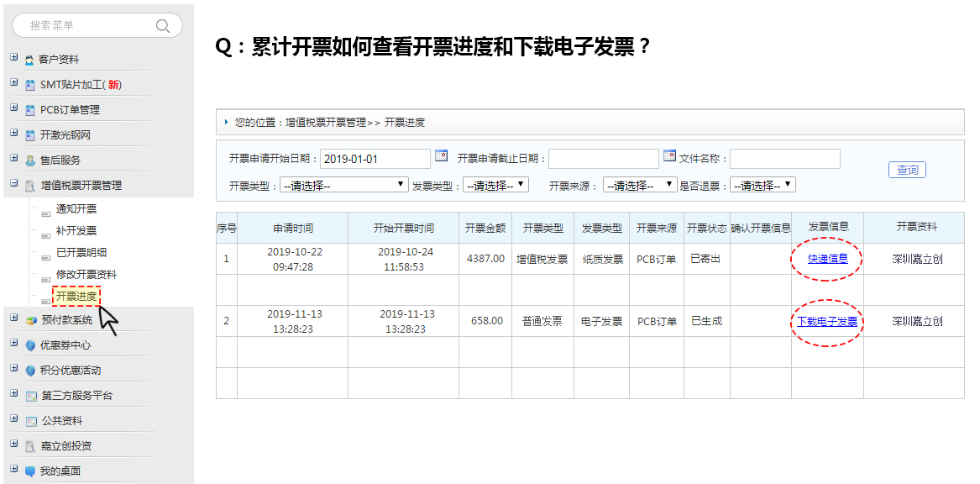Screen dimensions: 980x484
Task: Click the 客户资料 menu icon
Action: 30,60
